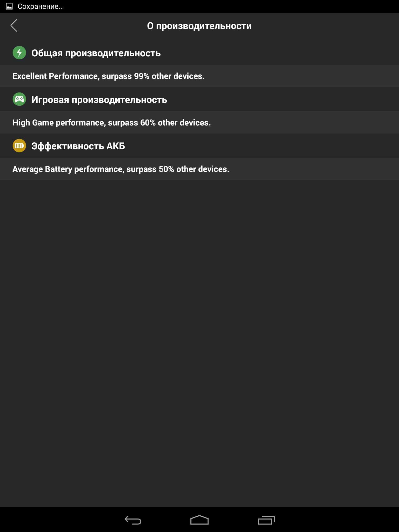Click the green lightning bolt icon

(19, 53)
